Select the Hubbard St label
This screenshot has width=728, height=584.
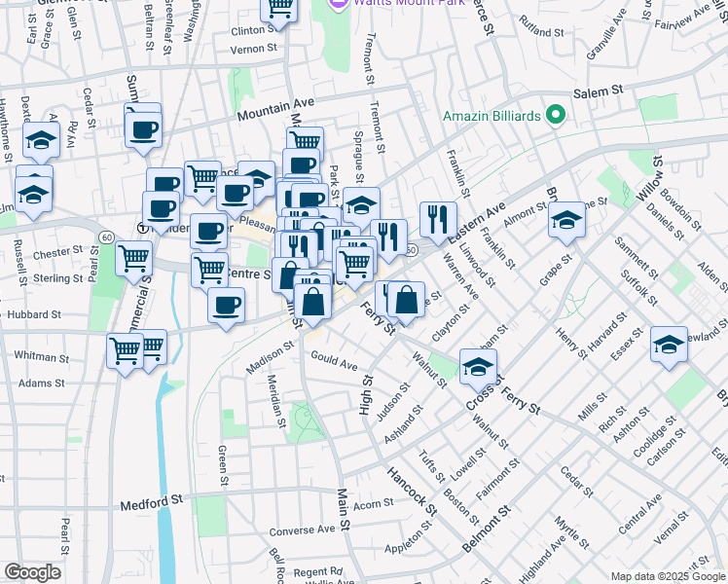(34, 314)
